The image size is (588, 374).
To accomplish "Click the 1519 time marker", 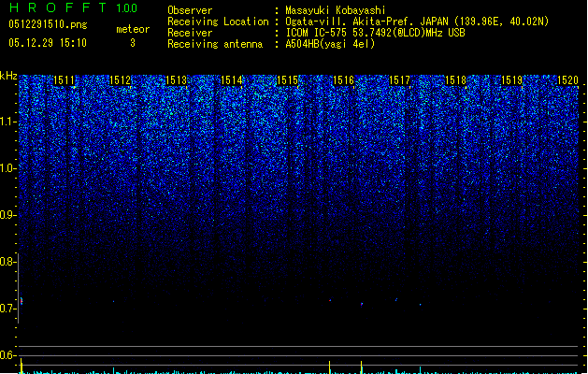I will pos(511,80).
